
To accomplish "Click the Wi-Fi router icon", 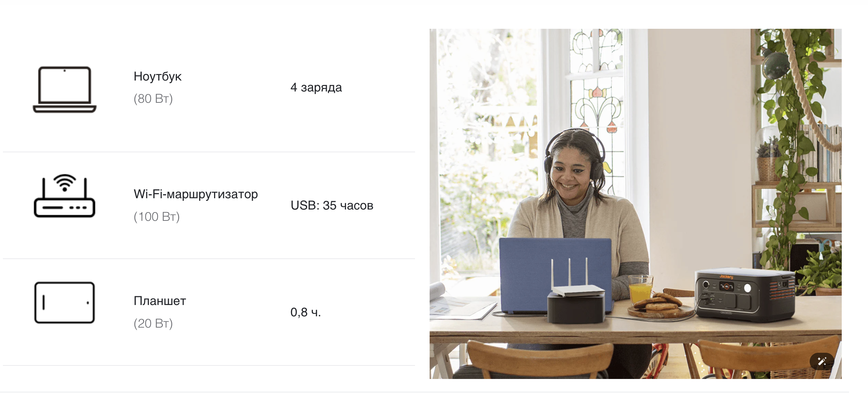I will 65,196.
